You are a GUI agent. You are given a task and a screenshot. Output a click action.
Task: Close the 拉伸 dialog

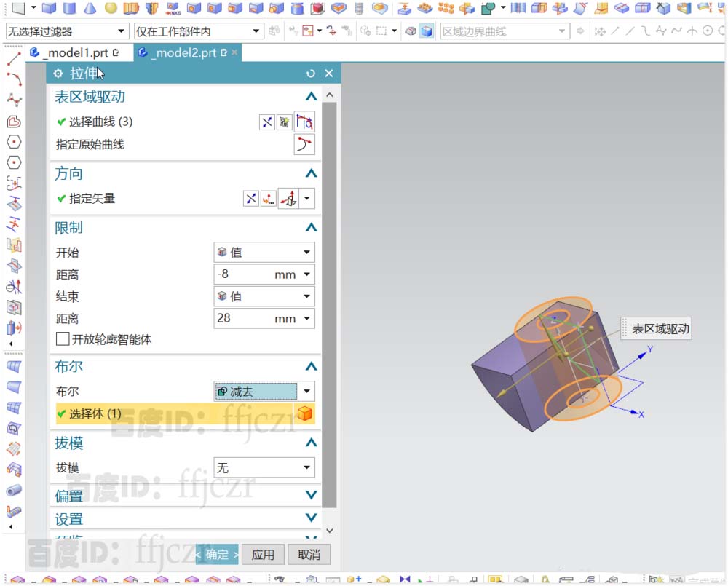point(329,74)
